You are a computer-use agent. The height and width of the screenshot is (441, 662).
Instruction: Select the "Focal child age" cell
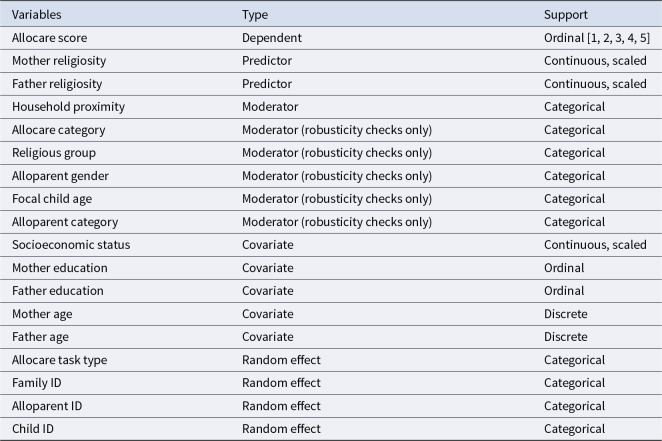[52, 199]
